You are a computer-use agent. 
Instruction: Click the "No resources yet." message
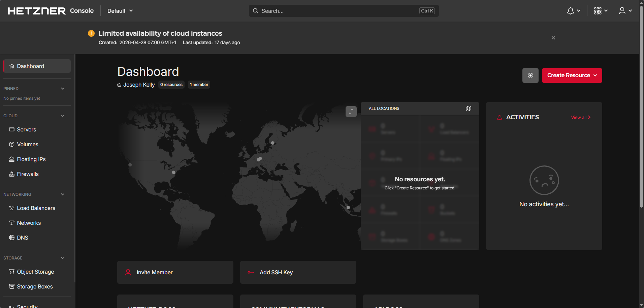pyautogui.click(x=420, y=179)
